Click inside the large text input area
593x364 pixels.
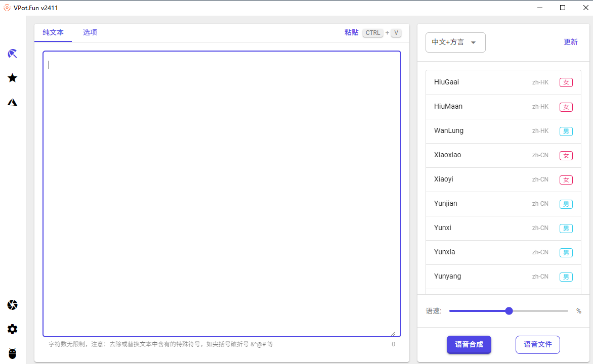pyautogui.click(x=222, y=194)
